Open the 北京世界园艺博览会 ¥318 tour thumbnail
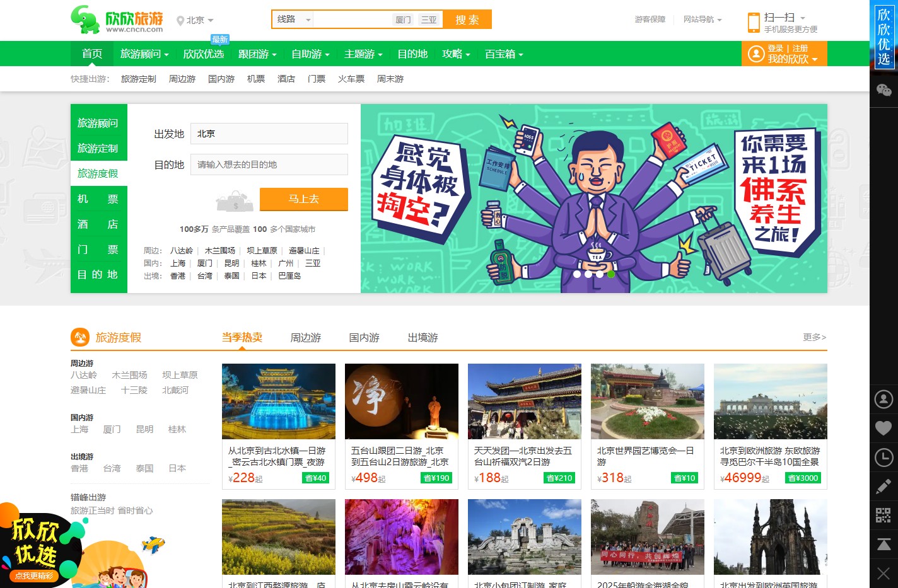 (648, 401)
